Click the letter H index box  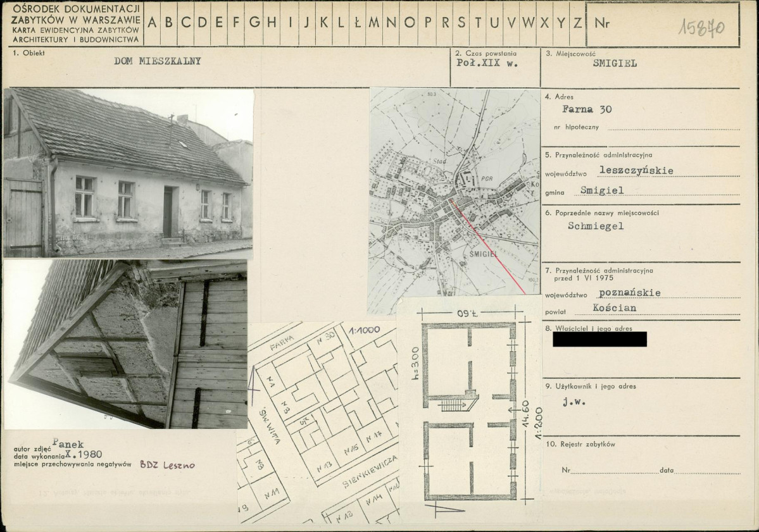272,23
